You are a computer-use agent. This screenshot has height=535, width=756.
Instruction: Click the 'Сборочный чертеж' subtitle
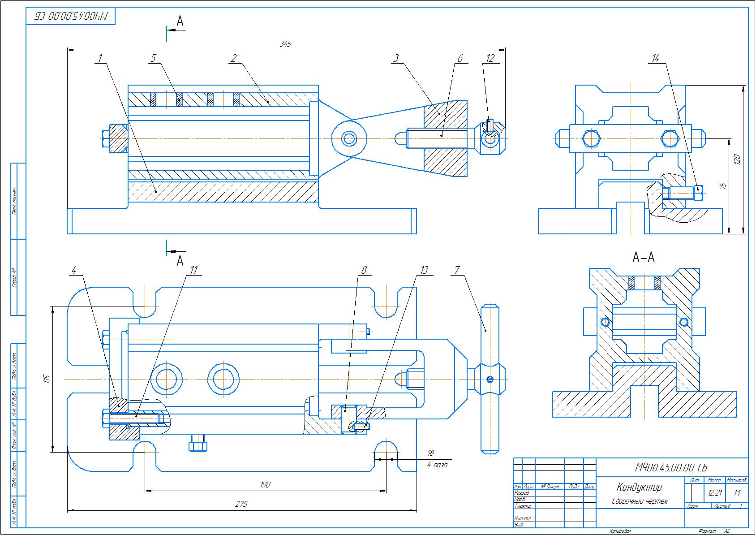coord(640,501)
